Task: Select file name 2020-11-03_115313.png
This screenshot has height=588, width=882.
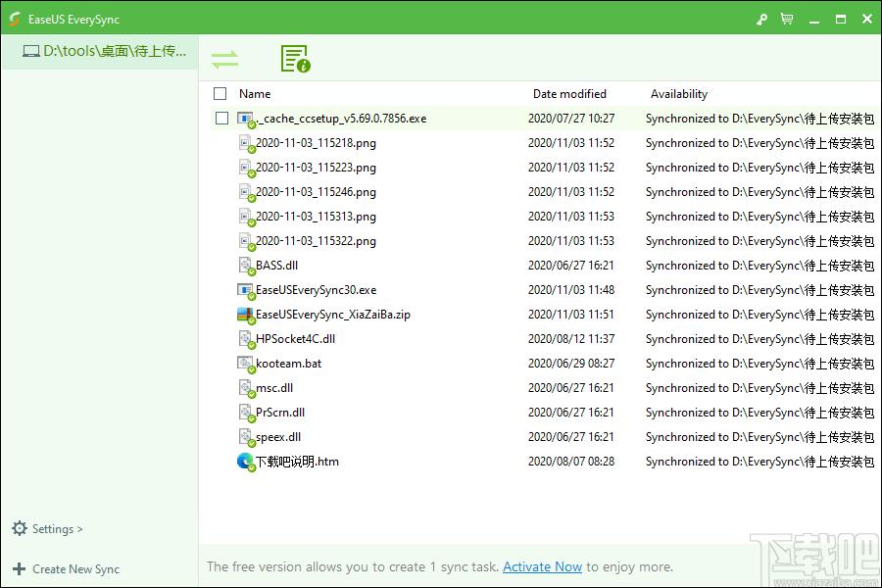Action: pos(317,217)
